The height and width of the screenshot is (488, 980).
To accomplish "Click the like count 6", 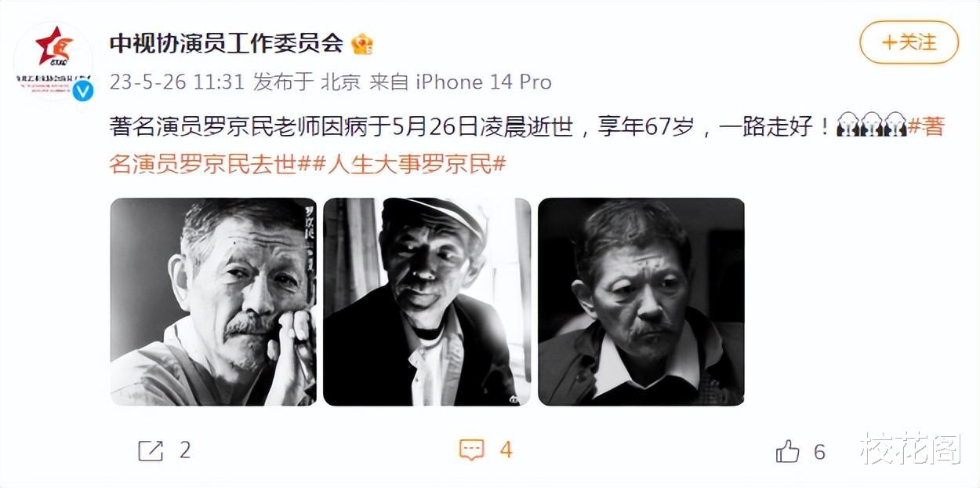I will coord(819,451).
